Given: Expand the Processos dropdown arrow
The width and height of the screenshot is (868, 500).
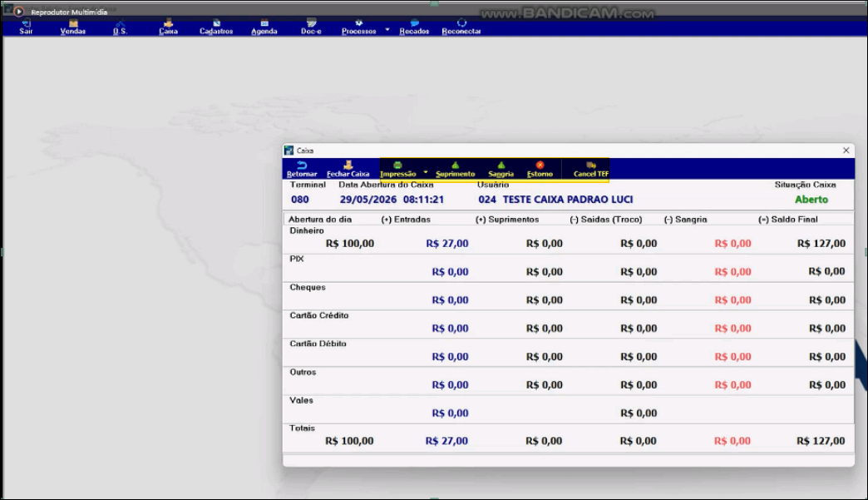Looking at the screenshot, I should point(387,29).
